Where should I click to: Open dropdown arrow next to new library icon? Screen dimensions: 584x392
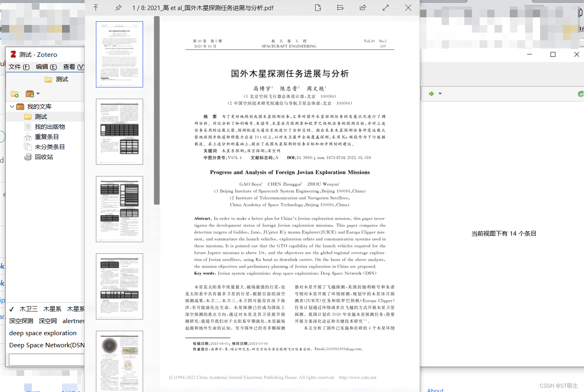[38, 94]
